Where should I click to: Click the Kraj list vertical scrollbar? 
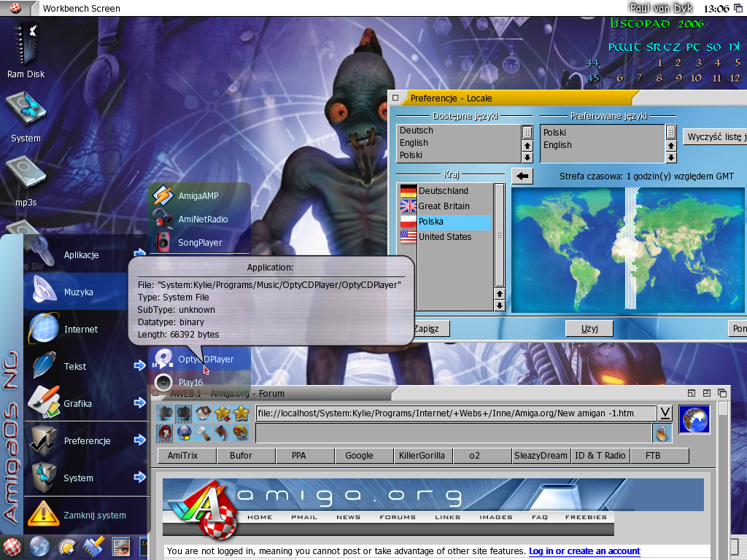pyautogui.click(x=499, y=236)
